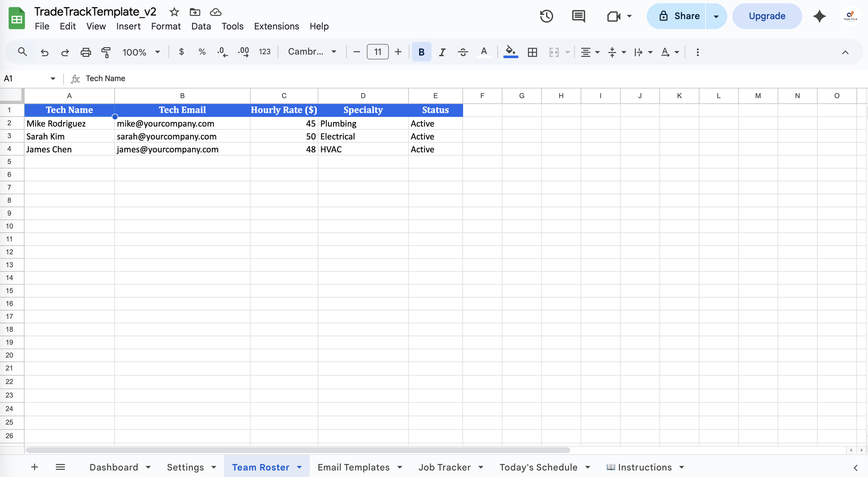Viewport: 868px width, 477px height.
Task: Switch to the Job Tracker sheet tab
Action: [x=444, y=467]
